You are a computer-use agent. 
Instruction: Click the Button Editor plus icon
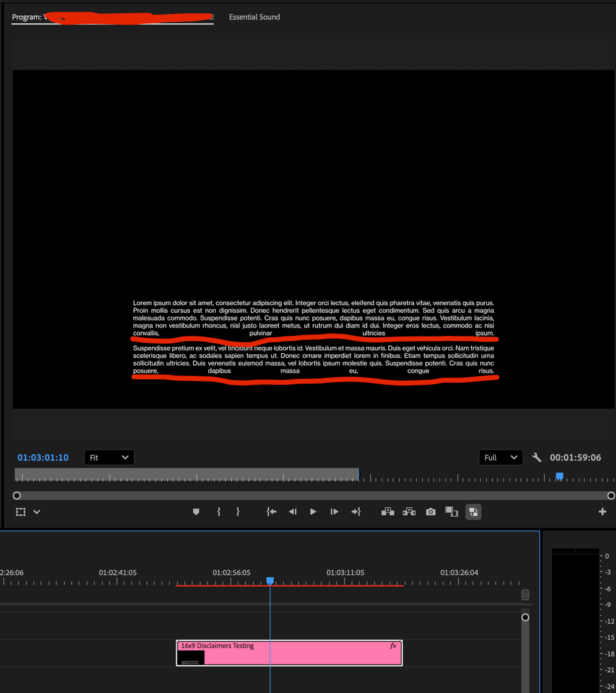click(602, 511)
